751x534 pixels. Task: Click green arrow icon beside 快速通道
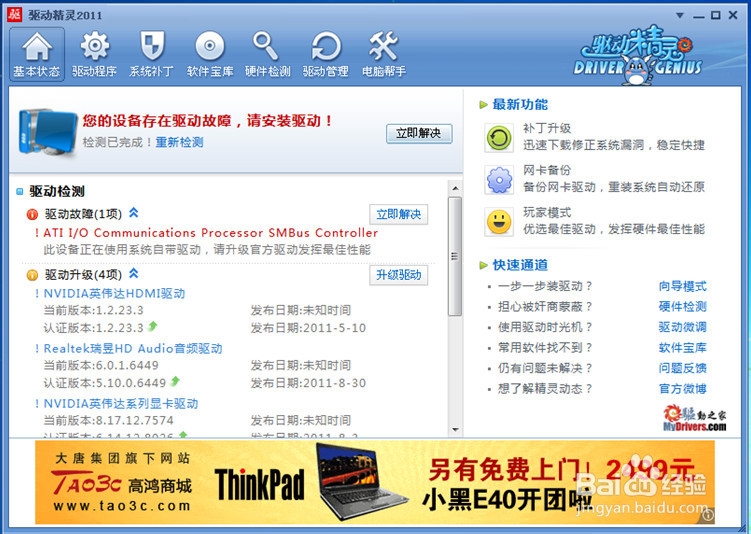tap(483, 265)
